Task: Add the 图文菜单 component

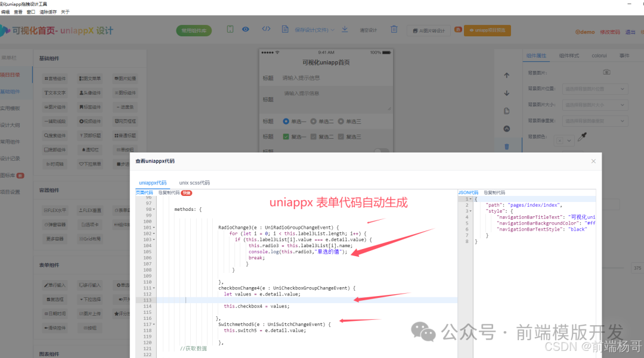Action: 90,78
